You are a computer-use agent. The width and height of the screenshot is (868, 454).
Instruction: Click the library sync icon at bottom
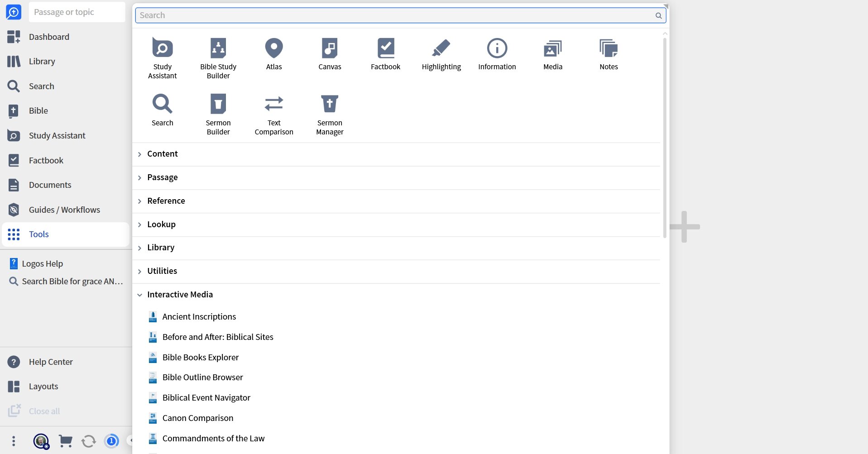pyautogui.click(x=88, y=440)
